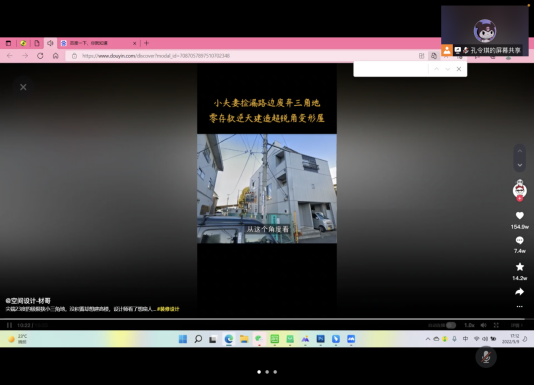Favorite the video with the star icon
This screenshot has width=534, height=386.
[520, 267]
